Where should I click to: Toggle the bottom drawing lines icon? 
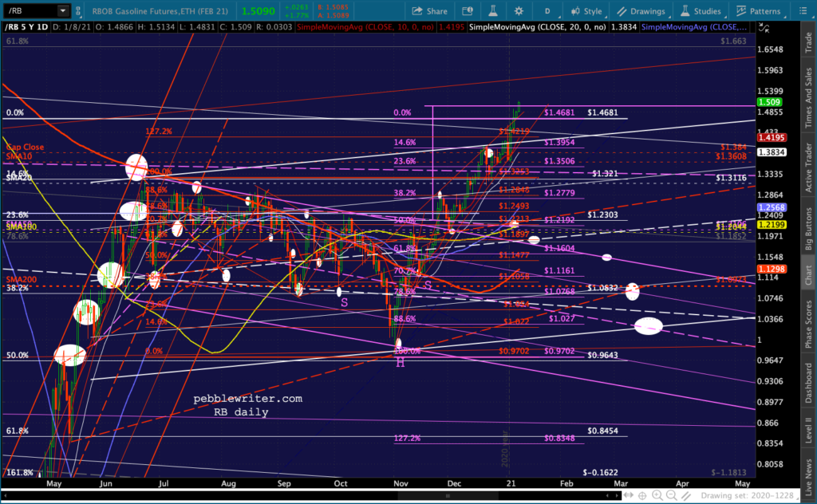(x=686, y=496)
